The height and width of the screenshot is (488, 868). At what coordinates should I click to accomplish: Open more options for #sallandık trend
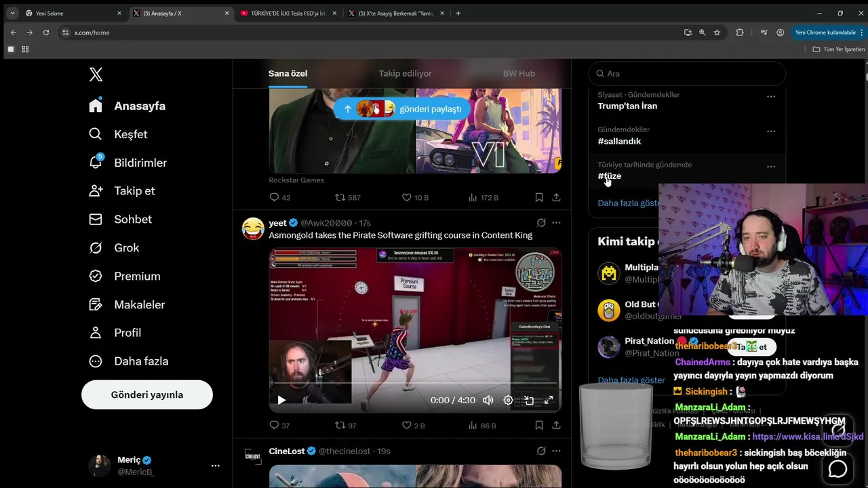(771, 131)
